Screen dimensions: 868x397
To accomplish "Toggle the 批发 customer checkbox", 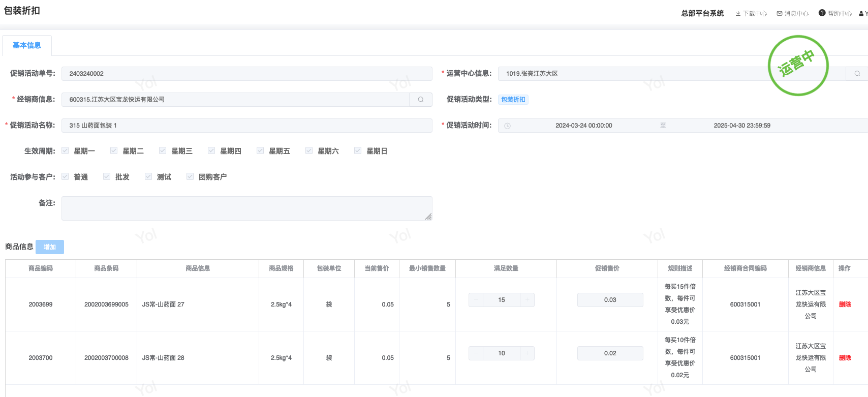I will tap(107, 177).
